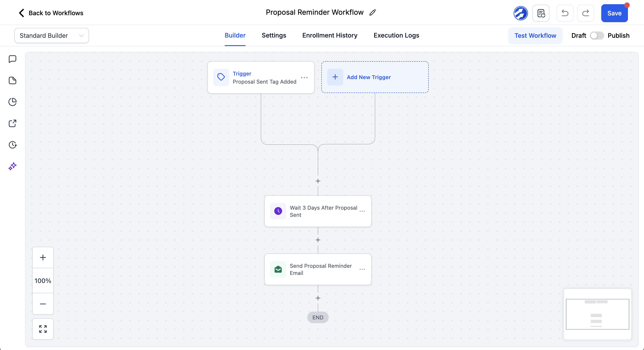Screen dimensions: 644x350
Task: Click Add New Trigger box
Action: point(375,77)
